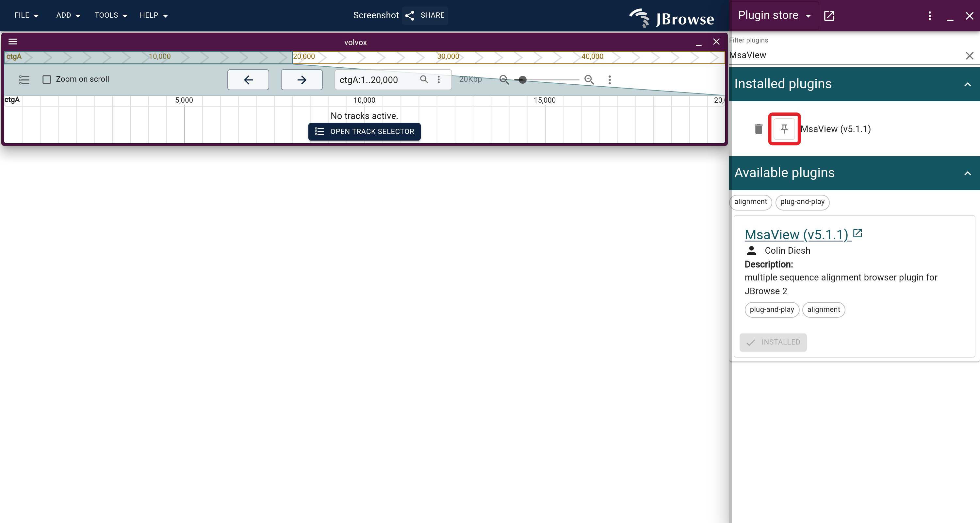Click the trash icon to remove MsaView
The height and width of the screenshot is (523, 980).
click(x=758, y=129)
